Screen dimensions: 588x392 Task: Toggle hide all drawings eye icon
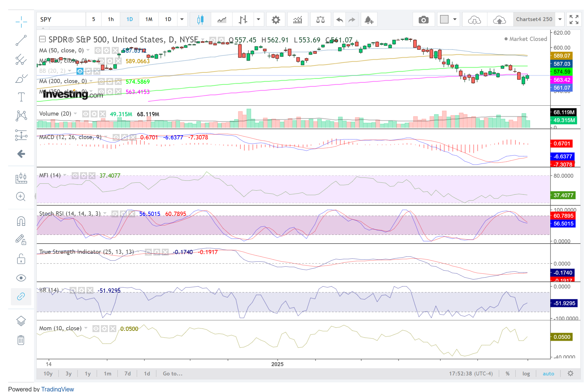[x=21, y=278]
